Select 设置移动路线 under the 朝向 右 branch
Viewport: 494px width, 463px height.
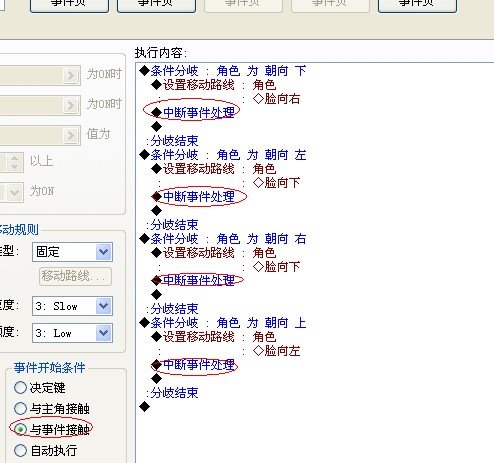(x=213, y=253)
